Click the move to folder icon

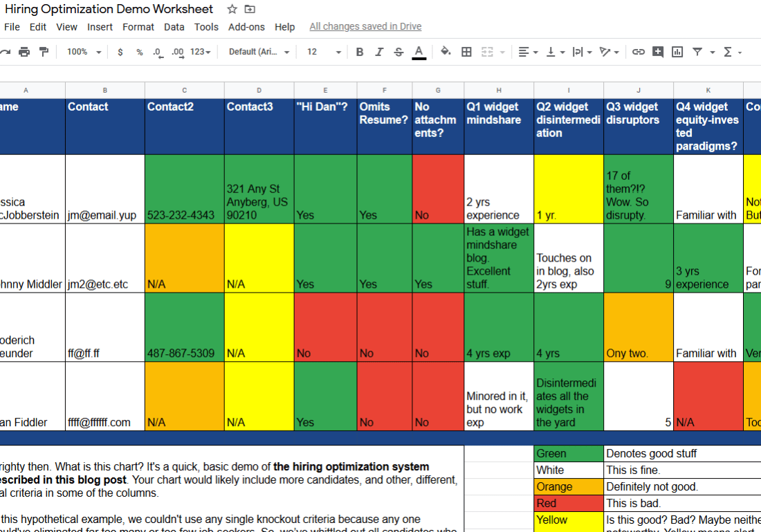pyautogui.click(x=250, y=9)
